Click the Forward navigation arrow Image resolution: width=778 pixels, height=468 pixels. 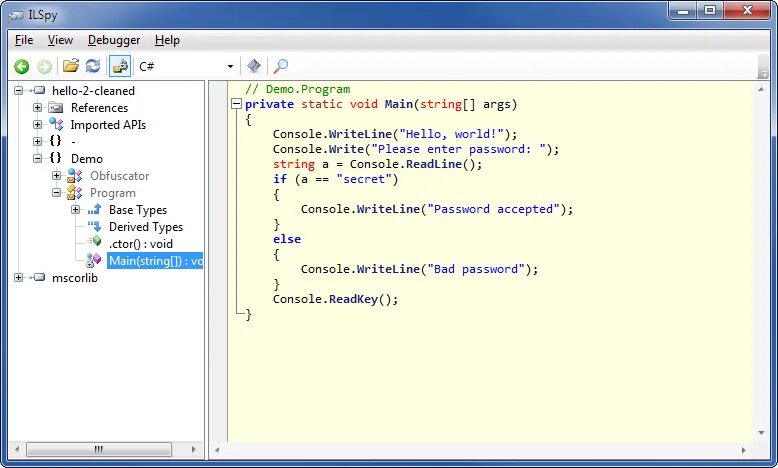[45, 66]
